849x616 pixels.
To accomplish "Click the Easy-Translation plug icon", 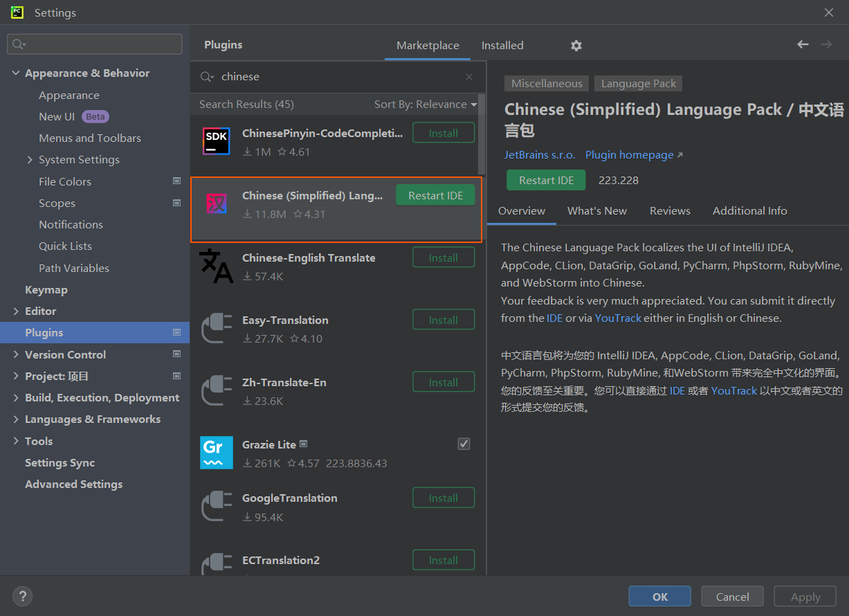I will 216,328.
